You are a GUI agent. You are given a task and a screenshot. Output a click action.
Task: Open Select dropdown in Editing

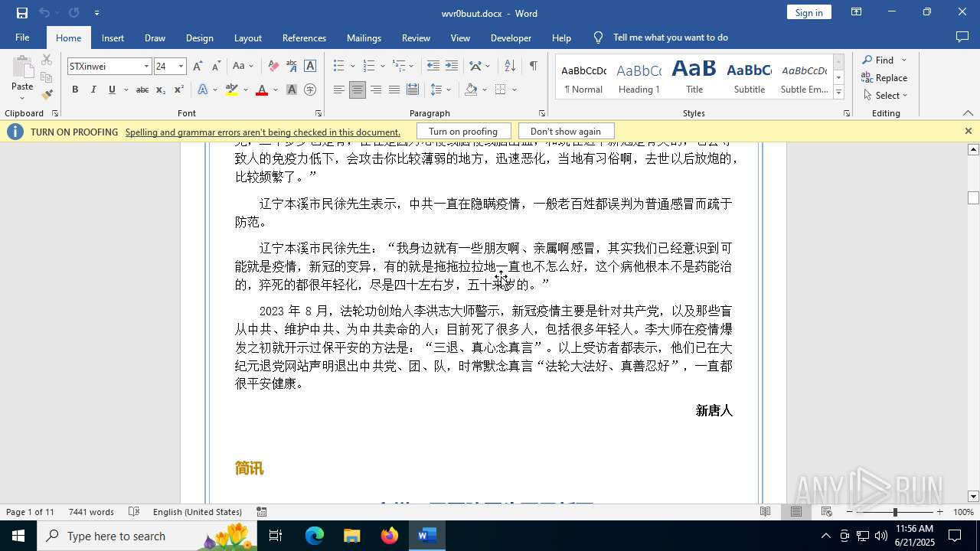point(885,96)
